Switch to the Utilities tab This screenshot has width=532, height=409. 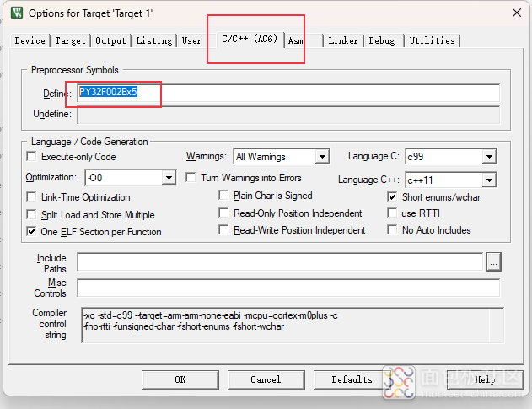[x=432, y=40]
